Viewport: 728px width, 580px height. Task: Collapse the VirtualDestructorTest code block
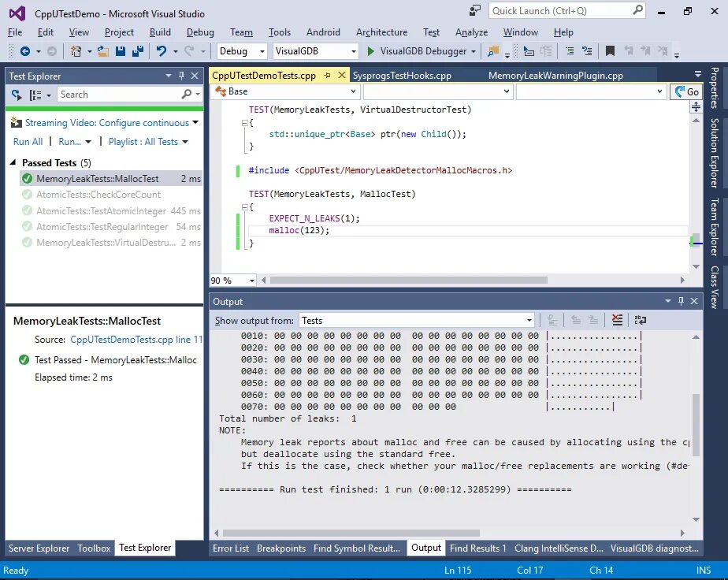point(245,123)
